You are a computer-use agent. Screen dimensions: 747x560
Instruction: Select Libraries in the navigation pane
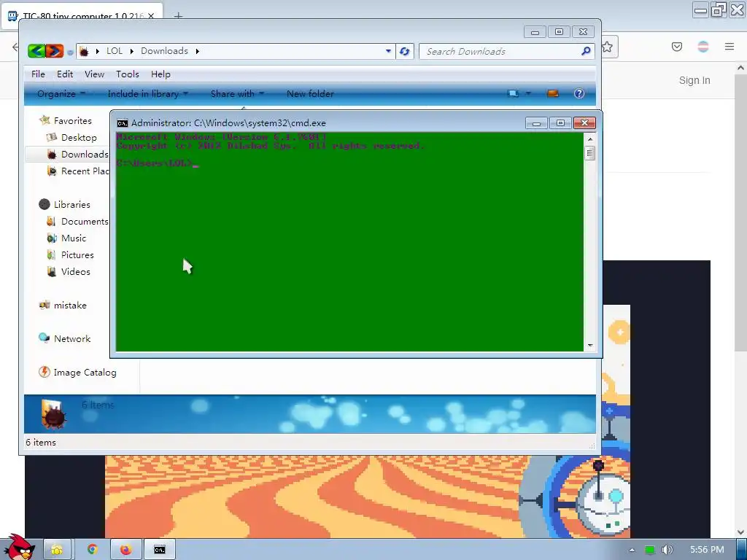[x=72, y=205]
